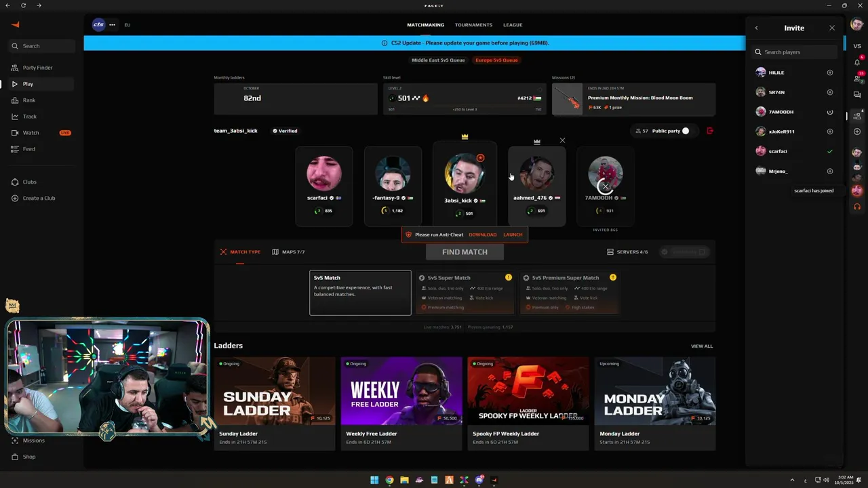Click the headset support icon

[x=857, y=207]
